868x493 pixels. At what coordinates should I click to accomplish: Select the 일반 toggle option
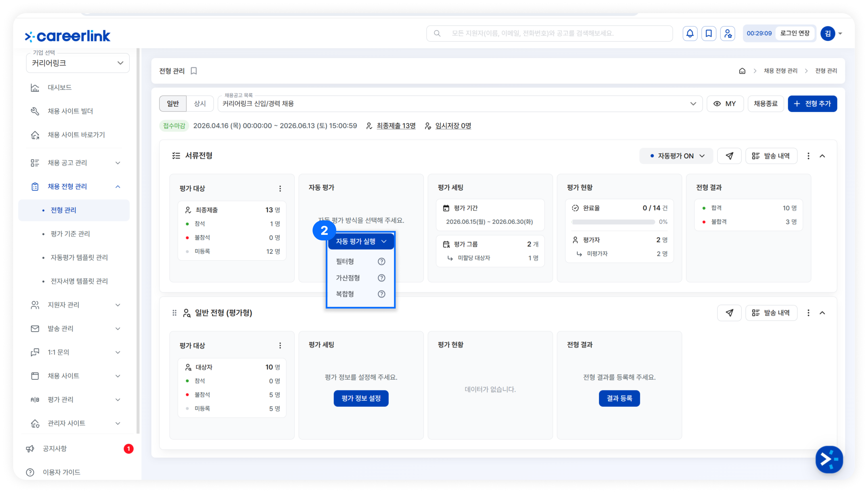173,104
